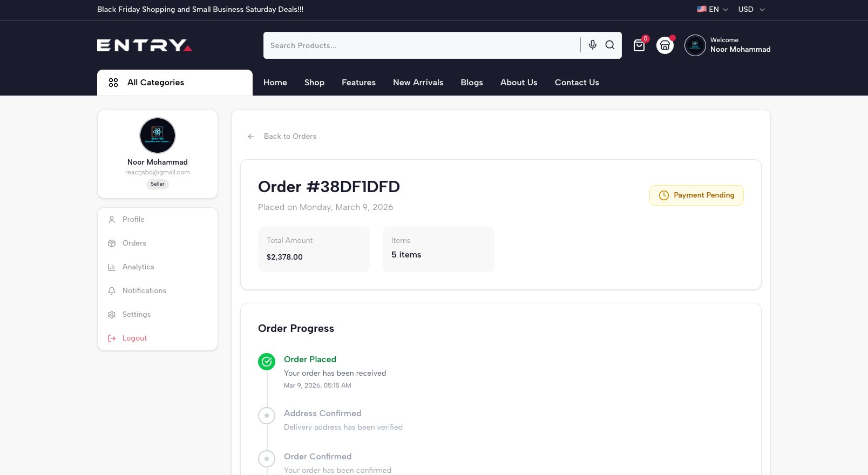Click the 5 items value
The height and width of the screenshot is (475, 868).
tap(406, 255)
